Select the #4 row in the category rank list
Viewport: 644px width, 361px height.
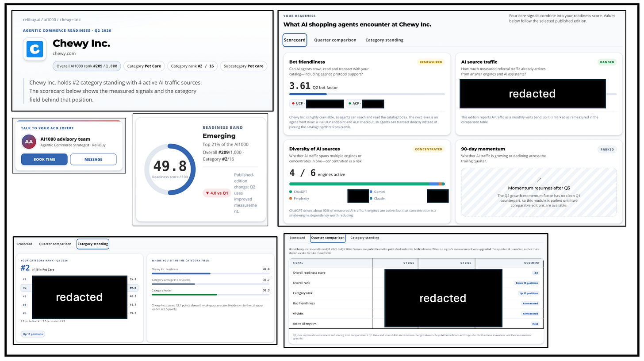80,305
